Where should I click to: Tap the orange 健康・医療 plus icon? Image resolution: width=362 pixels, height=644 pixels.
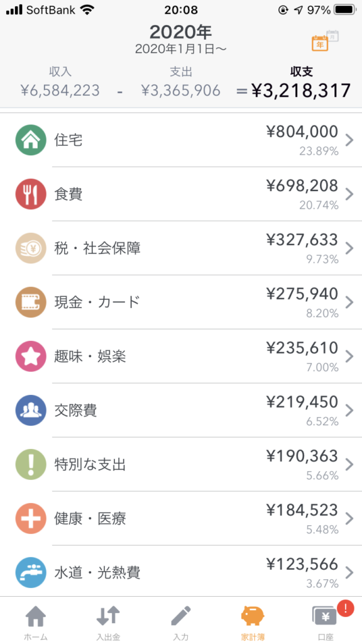pos(31,518)
